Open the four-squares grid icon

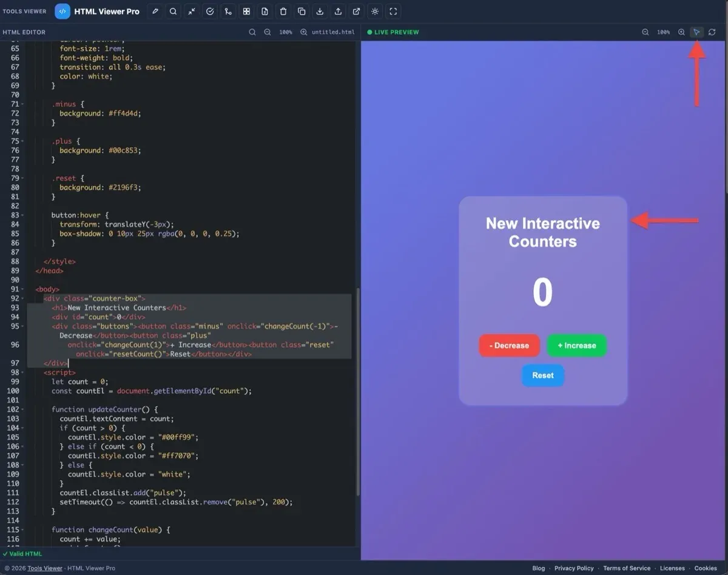pos(246,12)
